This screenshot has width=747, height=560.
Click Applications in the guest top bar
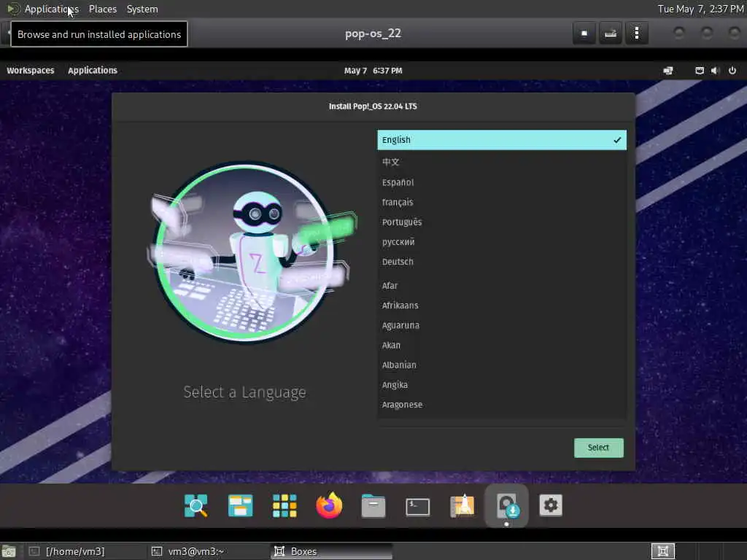[x=93, y=71]
